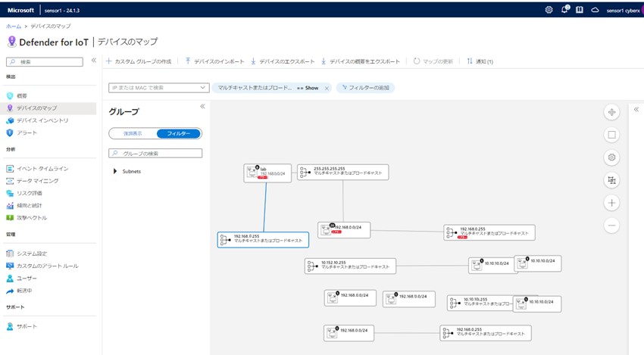Screen dimensions: 644x355
Task: Select the 10.152.10.255 broadcast node
Action: [350, 266]
